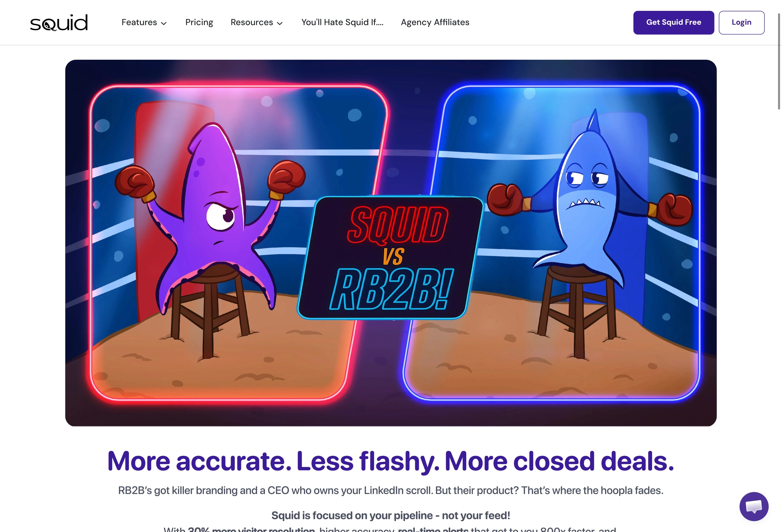Click the Get Squid Free button
Viewport: 782px width, 532px height.
coord(674,22)
